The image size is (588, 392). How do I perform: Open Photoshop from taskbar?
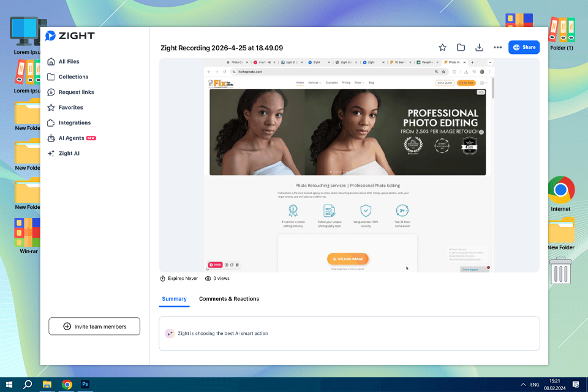tap(85, 385)
